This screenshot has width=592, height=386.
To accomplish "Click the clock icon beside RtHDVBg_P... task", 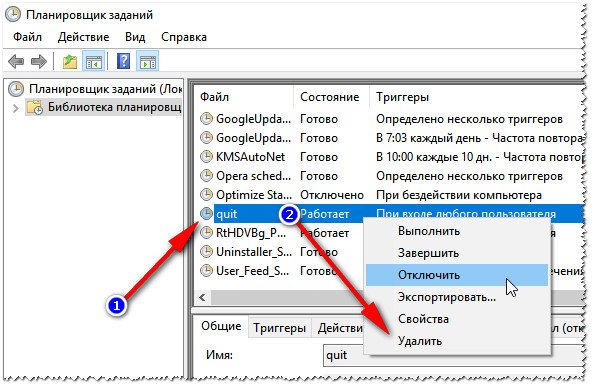I will pyautogui.click(x=206, y=233).
